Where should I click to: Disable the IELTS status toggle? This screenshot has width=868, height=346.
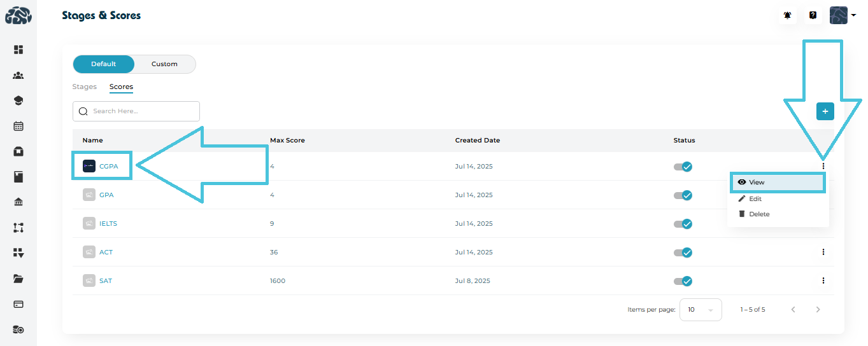[x=683, y=224]
